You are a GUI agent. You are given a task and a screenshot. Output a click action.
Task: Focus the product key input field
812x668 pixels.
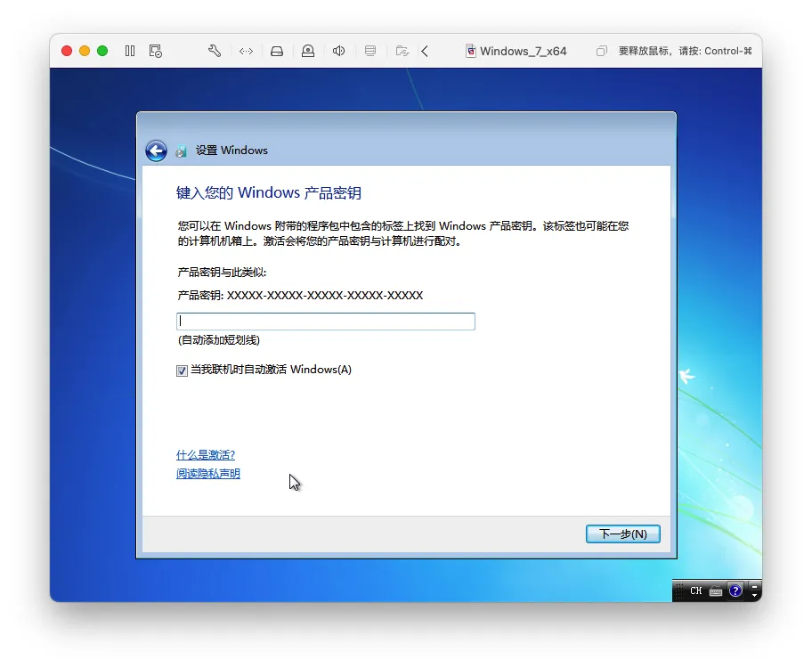[x=326, y=322]
